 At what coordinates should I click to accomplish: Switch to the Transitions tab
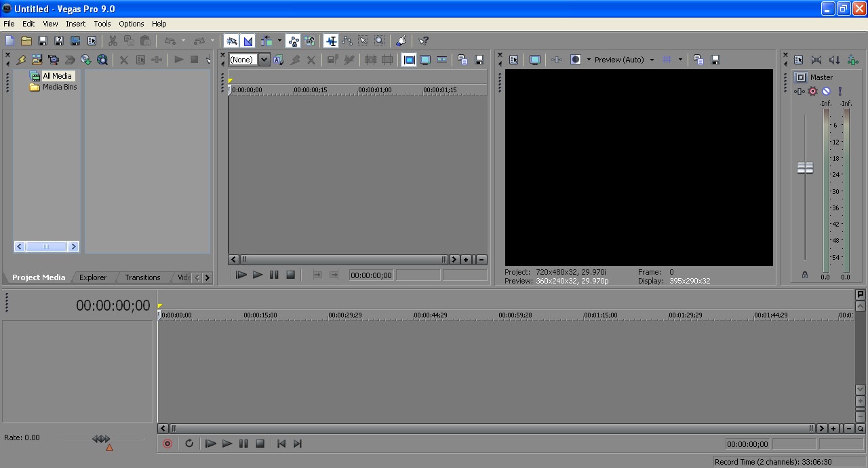click(142, 277)
